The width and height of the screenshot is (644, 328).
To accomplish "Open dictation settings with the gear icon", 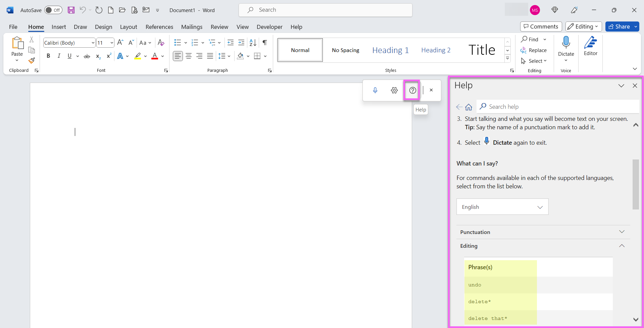I will click(x=394, y=90).
